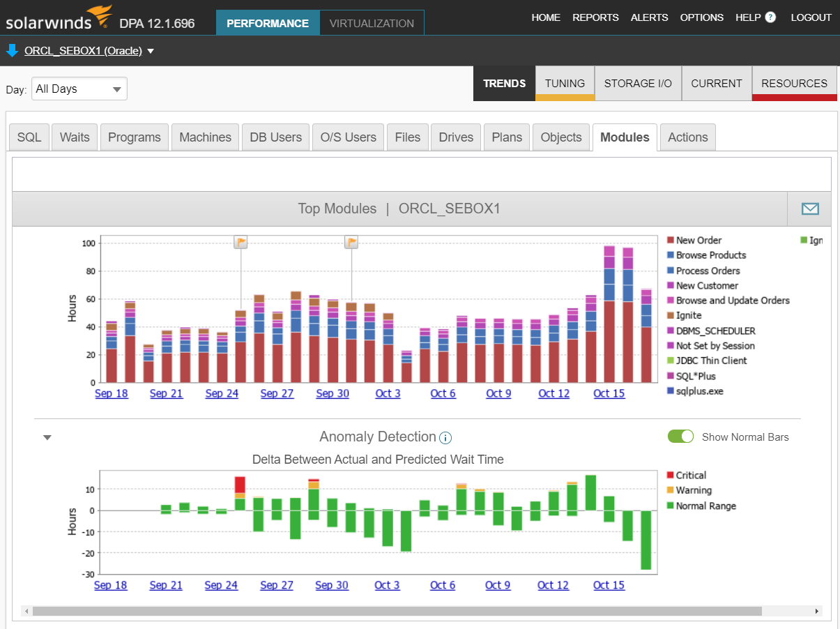
Task: Click the JDBC Thin Client legend entry
Action: pyautogui.click(x=707, y=361)
